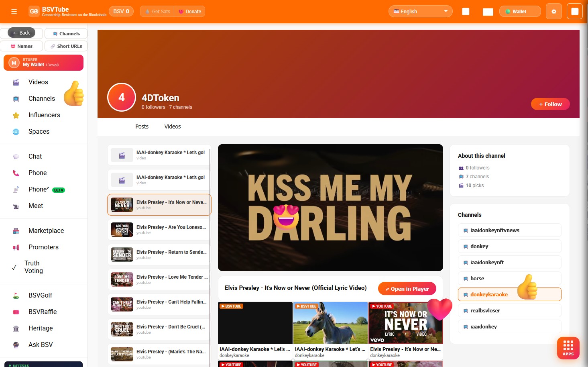Select the plain Phone item in sidebar
This screenshot has height=367, width=588.
[x=37, y=173]
